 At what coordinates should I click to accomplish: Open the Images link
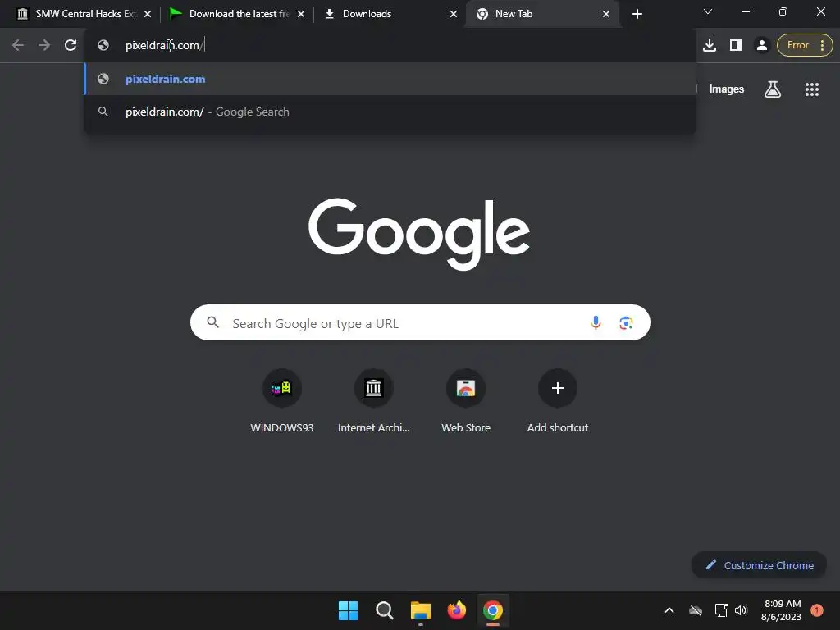[727, 89]
